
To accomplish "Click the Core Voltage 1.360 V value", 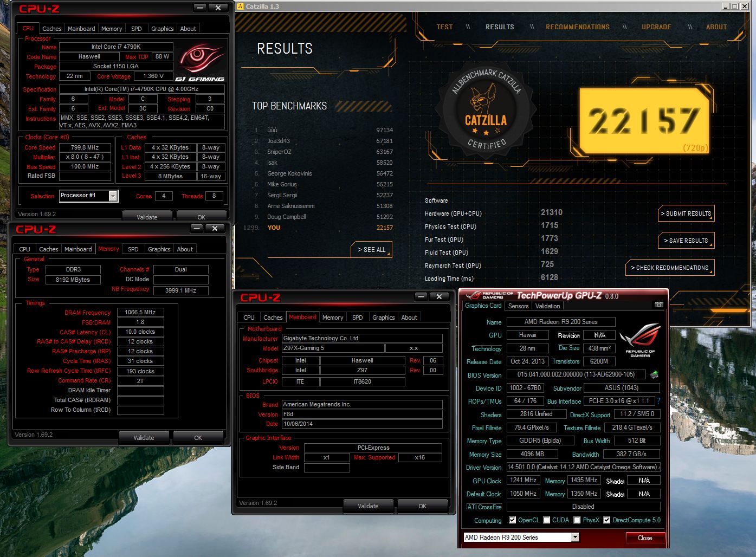I will (153, 76).
